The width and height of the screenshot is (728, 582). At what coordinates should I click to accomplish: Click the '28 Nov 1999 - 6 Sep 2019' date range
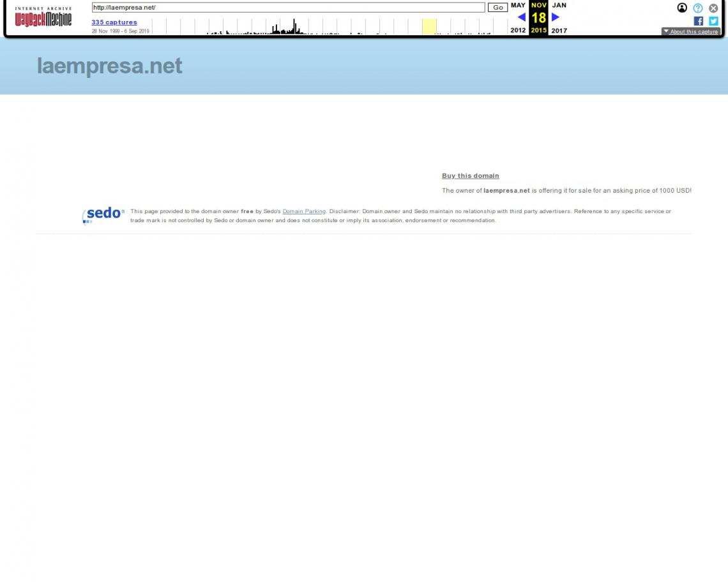(x=120, y=31)
